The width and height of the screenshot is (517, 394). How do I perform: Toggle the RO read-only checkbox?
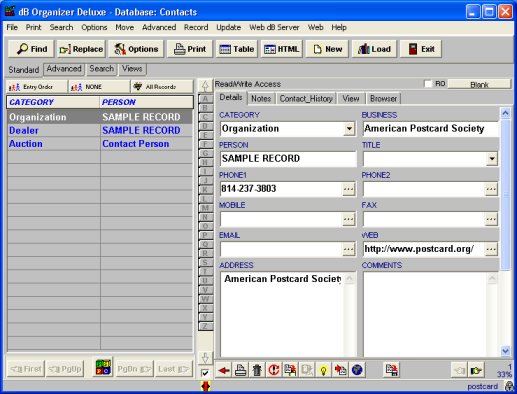click(428, 84)
